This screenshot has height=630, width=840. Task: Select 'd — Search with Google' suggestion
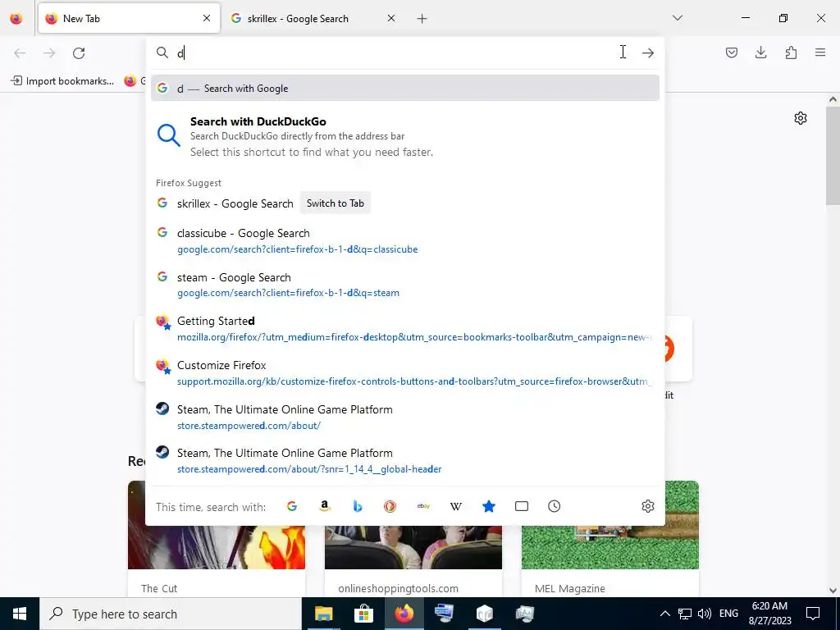[x=405, y=89]
